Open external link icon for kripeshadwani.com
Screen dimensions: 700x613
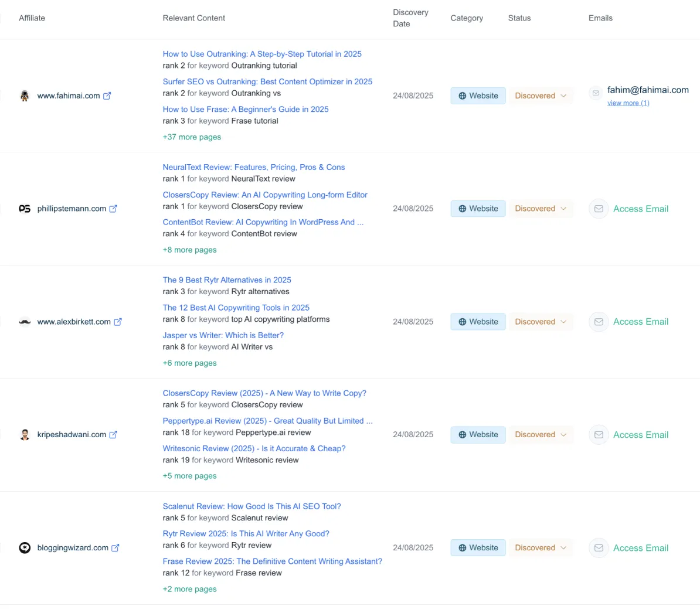[113, 434]
